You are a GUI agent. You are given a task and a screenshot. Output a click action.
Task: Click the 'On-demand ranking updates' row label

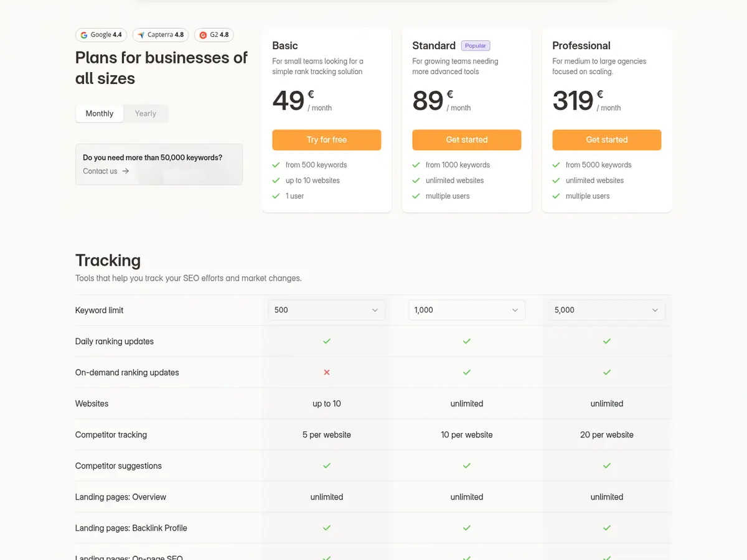click(127, 372)
